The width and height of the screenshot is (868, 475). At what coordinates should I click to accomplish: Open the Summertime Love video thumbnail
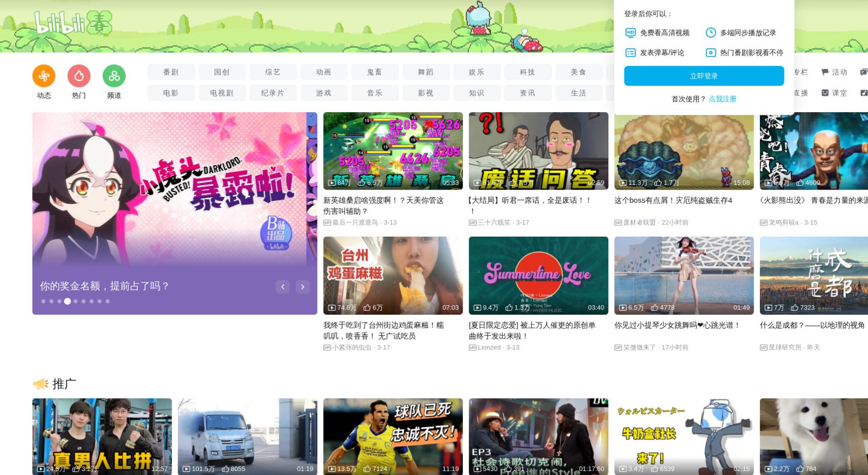tap(538, 275)
